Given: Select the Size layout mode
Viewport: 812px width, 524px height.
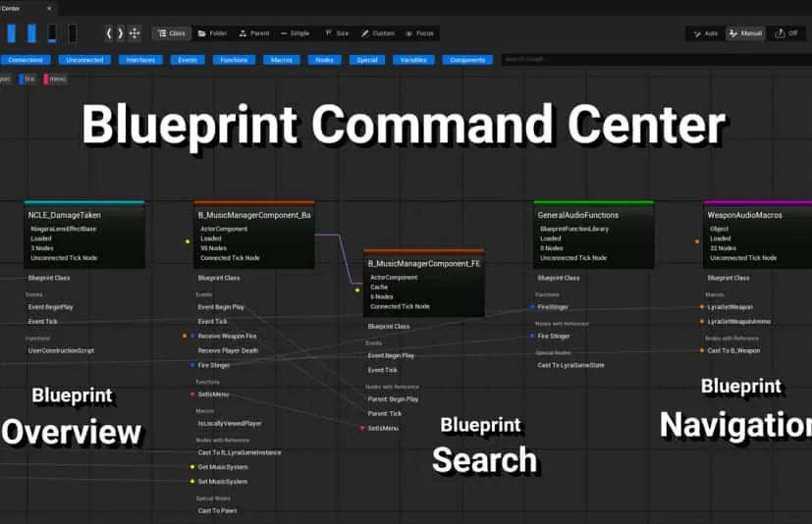Looking at the screenshot, I should point(337,33).
